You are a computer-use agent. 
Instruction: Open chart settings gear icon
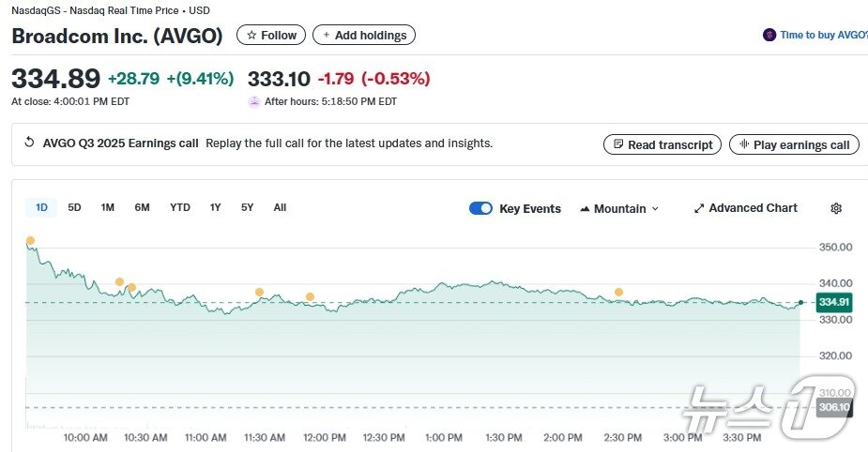[x=836, y=208]
